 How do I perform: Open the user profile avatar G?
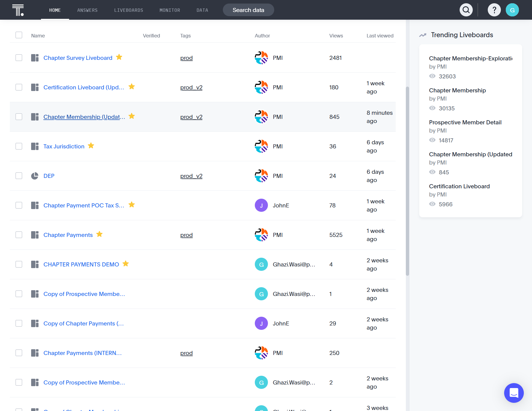click(x=512, y=10)
